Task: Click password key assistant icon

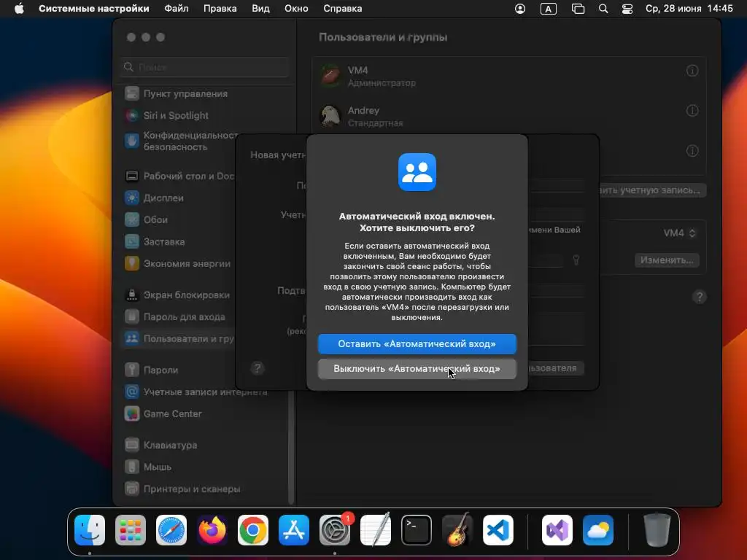Action: [x=576, y=260]
